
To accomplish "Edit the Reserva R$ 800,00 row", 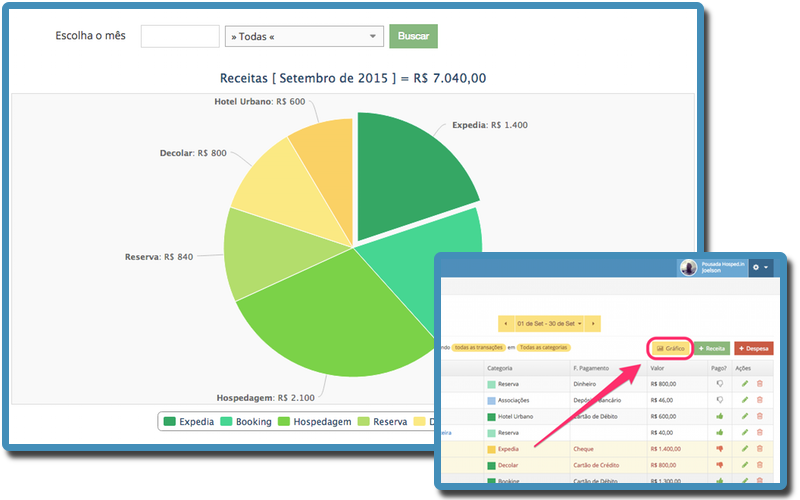I will click(x=744, y=383).
